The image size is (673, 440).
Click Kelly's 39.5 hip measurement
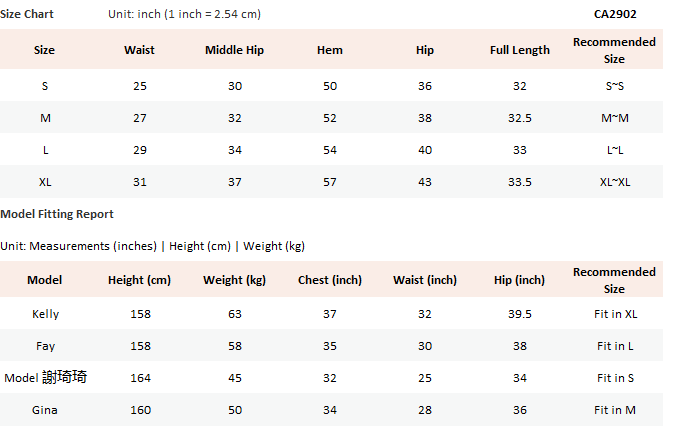point(520,314)
